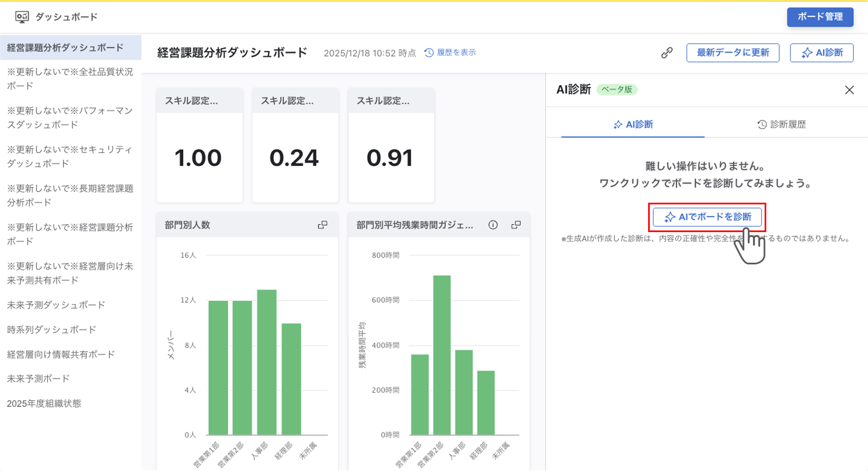Click the AI診断 button in header
The height and width of the screenshot is (471, 868).
[822, 53]
